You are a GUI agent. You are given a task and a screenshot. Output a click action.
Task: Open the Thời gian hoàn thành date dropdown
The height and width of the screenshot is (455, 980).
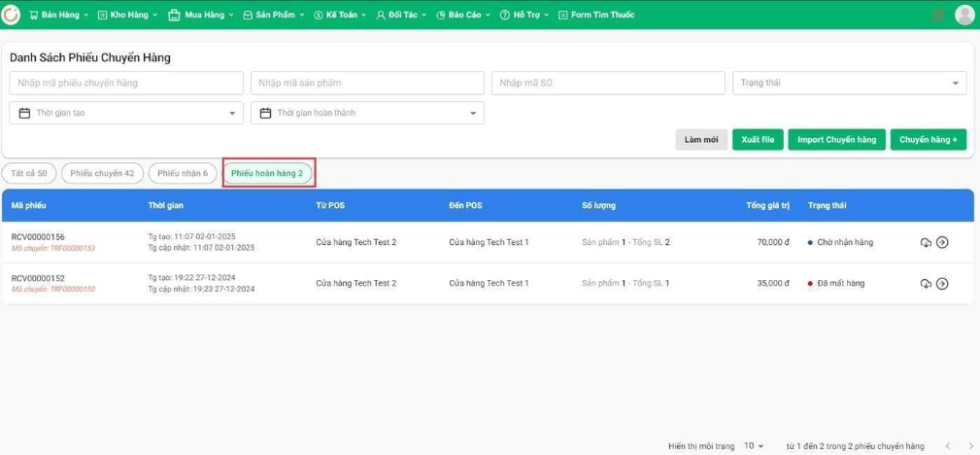(367, 114)
